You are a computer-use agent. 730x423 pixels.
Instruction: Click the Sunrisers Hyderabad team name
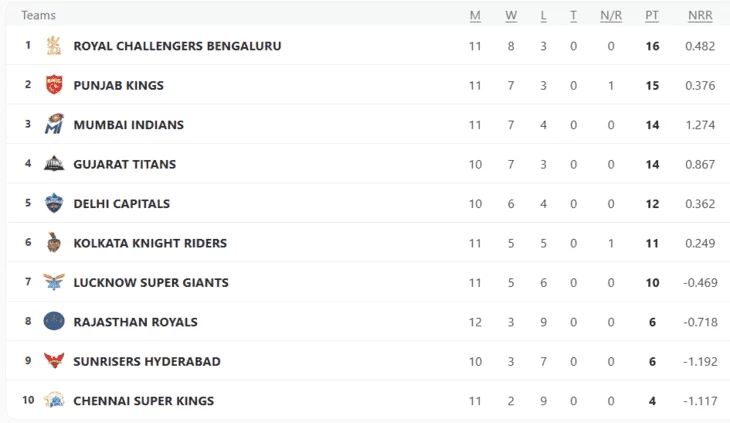tap(147, 362)
